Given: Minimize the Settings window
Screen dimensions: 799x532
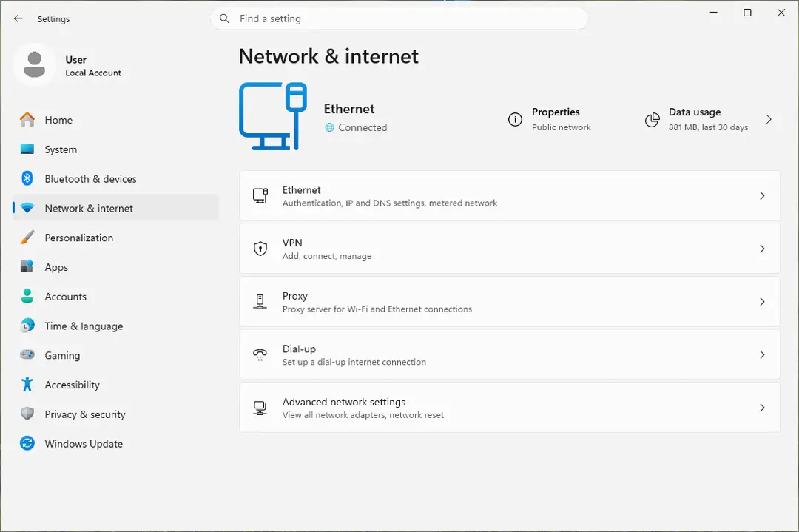Looking at the screenshot, I should pyautogui.click(x=714, y=13).
